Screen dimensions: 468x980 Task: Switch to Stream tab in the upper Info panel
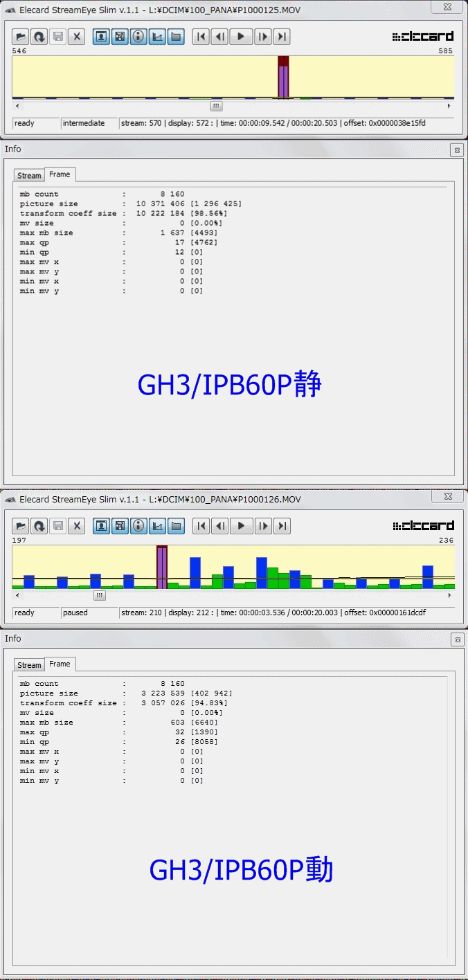pyautogui.click(x=29, y=176)
